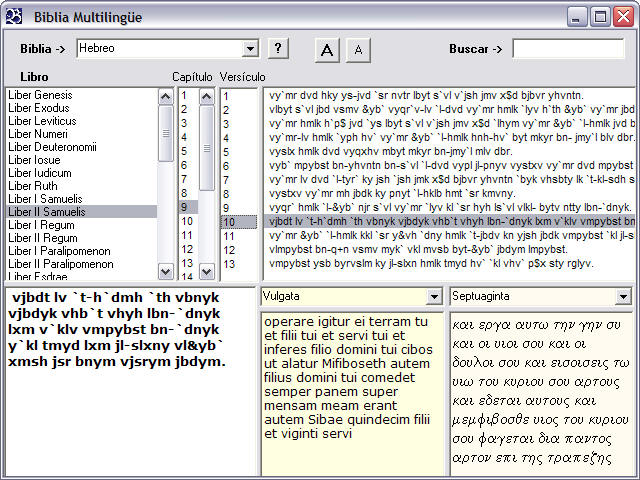Increase font size with large A button
The image size is (640, 480).
tap(327, 50)
